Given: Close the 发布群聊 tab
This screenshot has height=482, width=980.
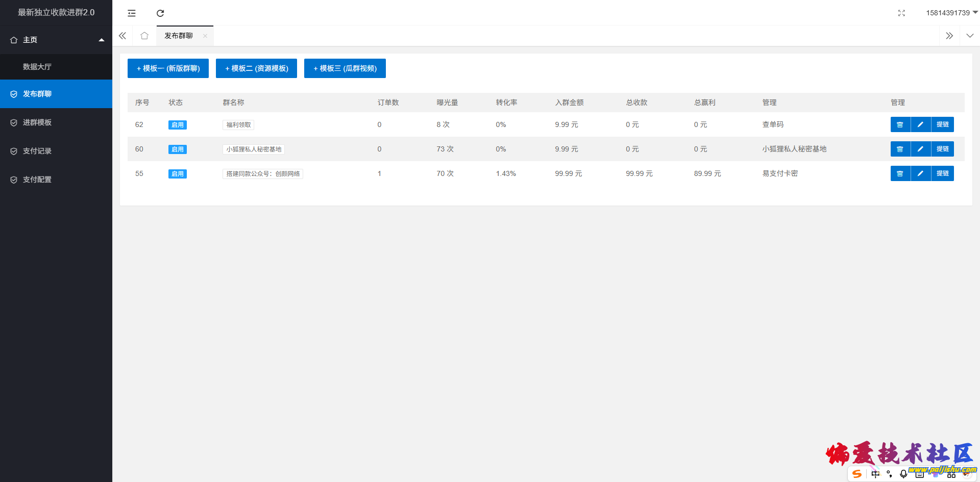Looking at the screenshot, I should 205,36.
